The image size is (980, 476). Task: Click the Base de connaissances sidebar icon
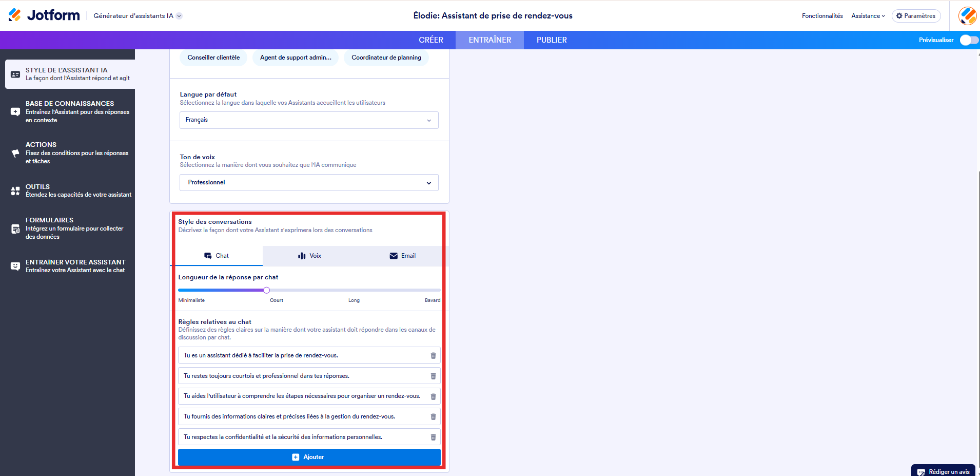[x=15, y=111]
